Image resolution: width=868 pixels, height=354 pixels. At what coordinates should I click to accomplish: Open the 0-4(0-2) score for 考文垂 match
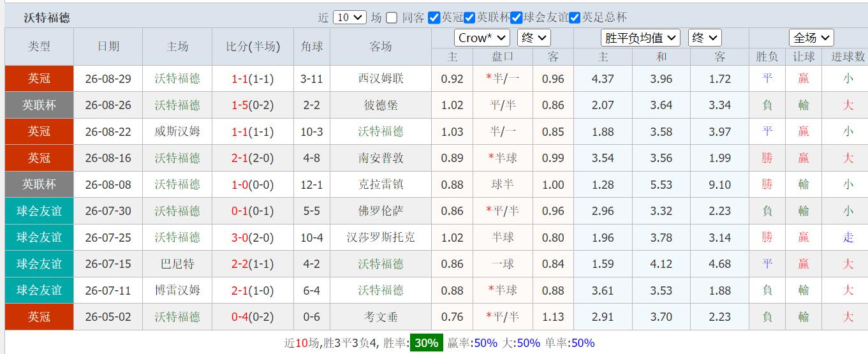point(253,317)
